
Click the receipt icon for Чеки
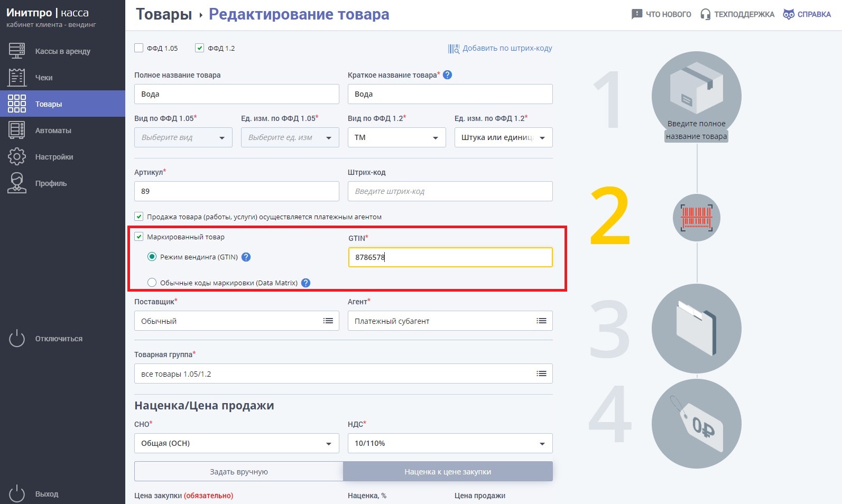(x=17, y=77)
